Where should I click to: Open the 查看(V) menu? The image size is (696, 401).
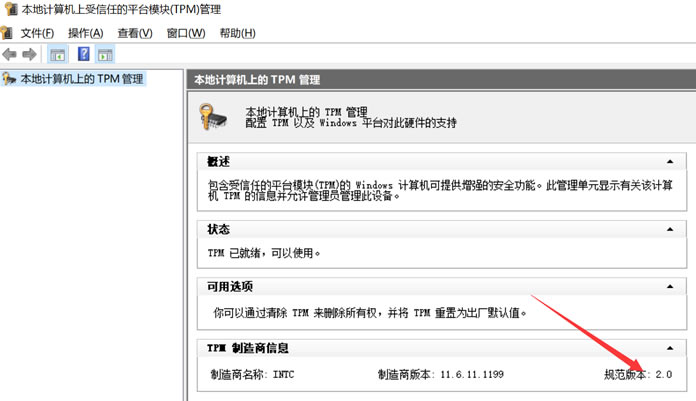click(x=135, y=33)
